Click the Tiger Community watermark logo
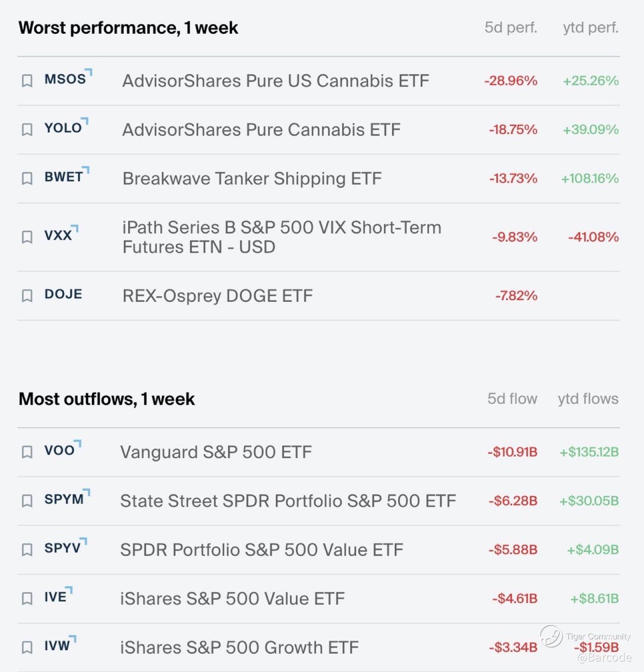Image resolution: width=644 pixels, height=672 pixels. tap(551, 636)
